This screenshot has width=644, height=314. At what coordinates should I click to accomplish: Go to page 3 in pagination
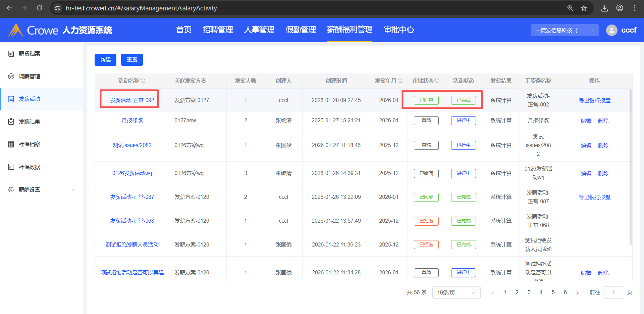tap(529, 293)
